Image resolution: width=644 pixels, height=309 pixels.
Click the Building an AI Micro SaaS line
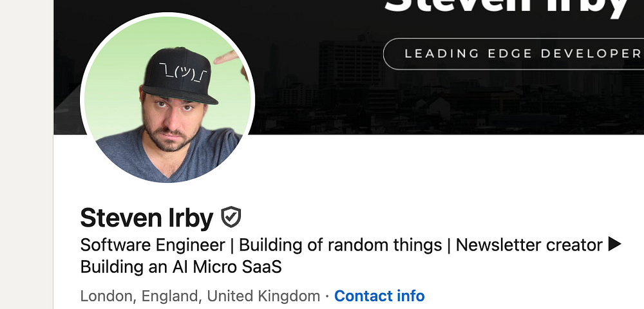click(x=181, y=267)
